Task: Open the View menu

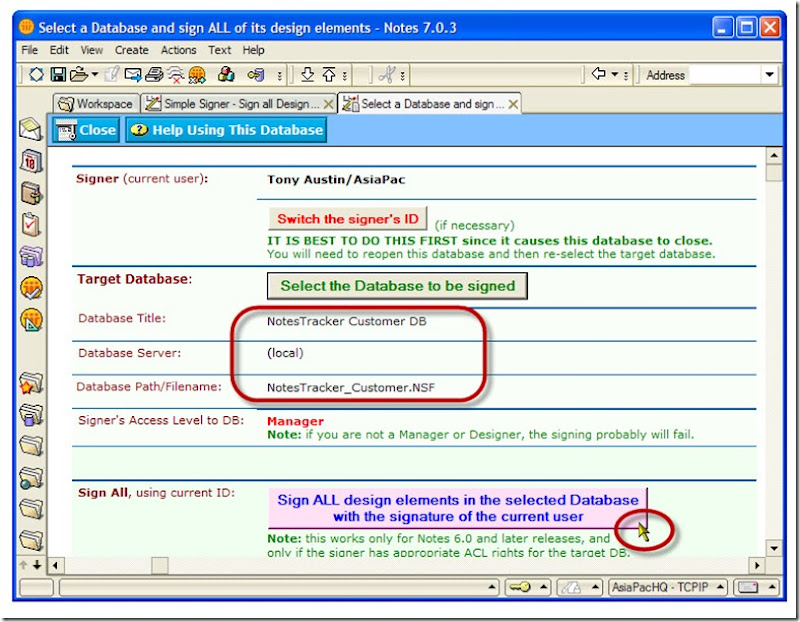Action: coord(92,50)
